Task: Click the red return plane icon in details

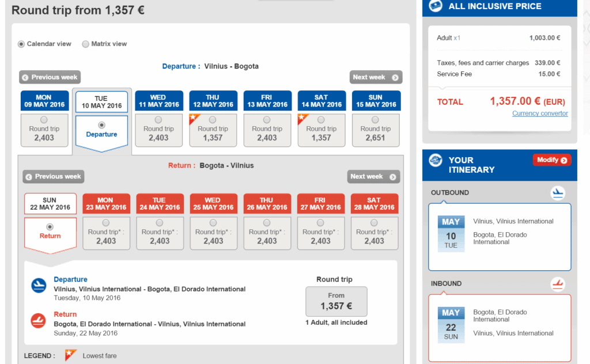Action: [39, 321]
